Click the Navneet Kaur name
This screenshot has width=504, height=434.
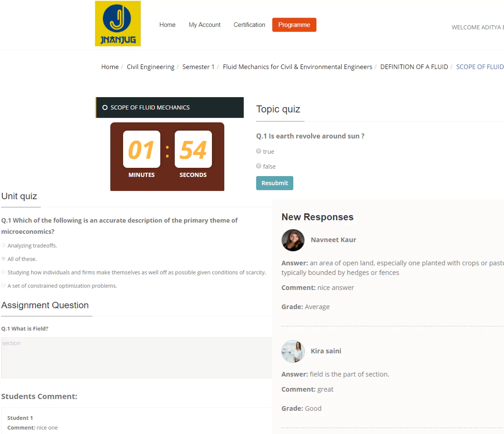click(333, 240)
